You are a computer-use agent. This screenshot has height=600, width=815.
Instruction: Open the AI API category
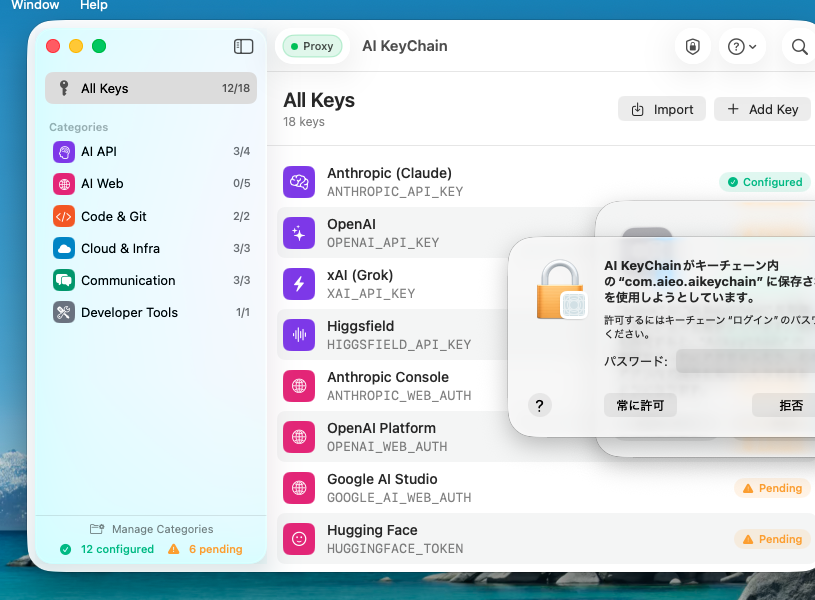pyautogui.click(x=150, y=152)
